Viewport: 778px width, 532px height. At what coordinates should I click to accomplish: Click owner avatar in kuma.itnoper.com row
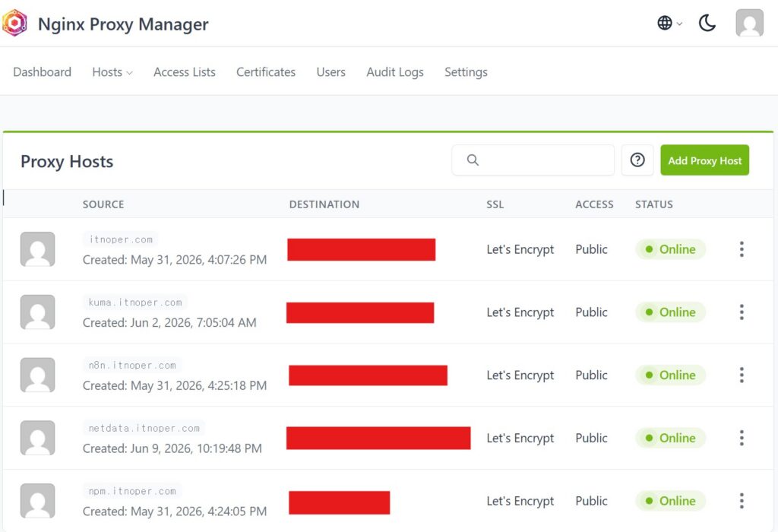[x=38, y=312]
